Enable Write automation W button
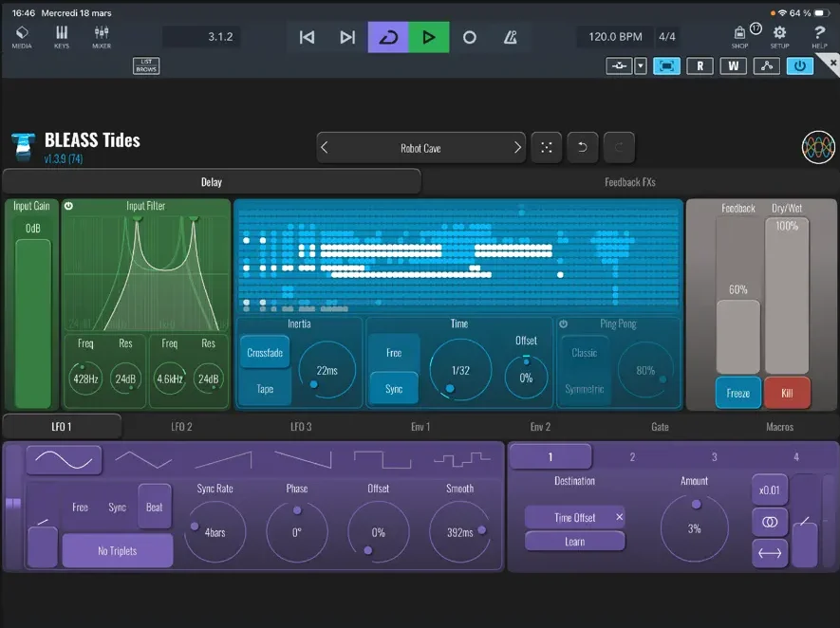The height and width of the screenshot is (628, 840). tap(734, 65)
